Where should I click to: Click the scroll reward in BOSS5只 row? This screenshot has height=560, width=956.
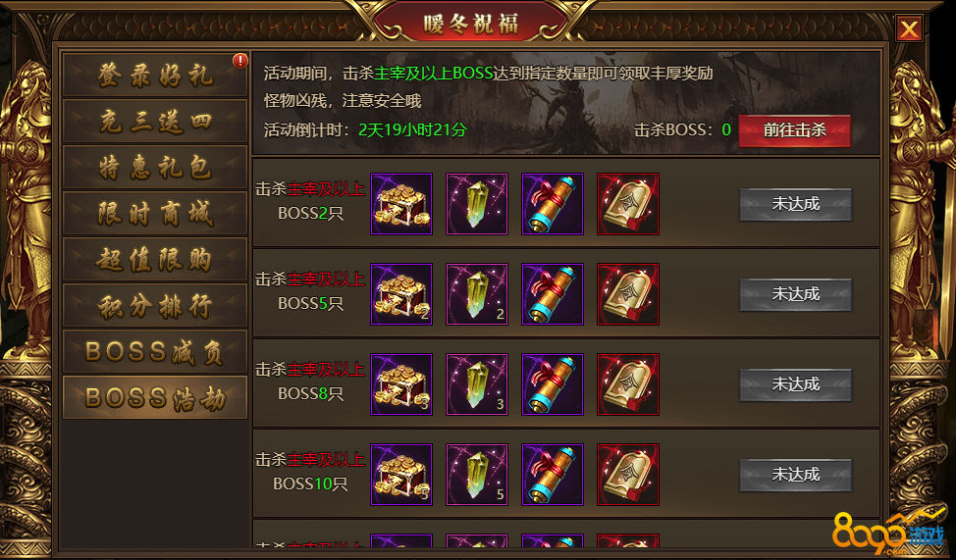point(553,294)
